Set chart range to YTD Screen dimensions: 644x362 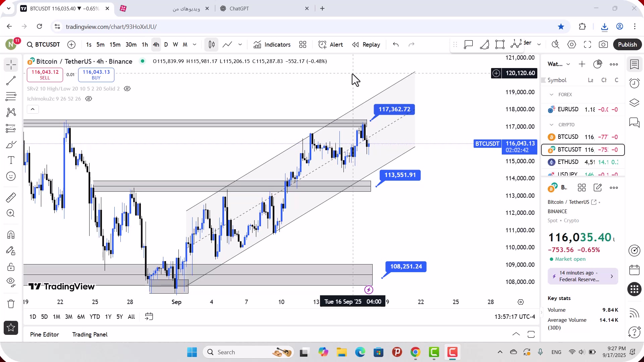[95, 317]
